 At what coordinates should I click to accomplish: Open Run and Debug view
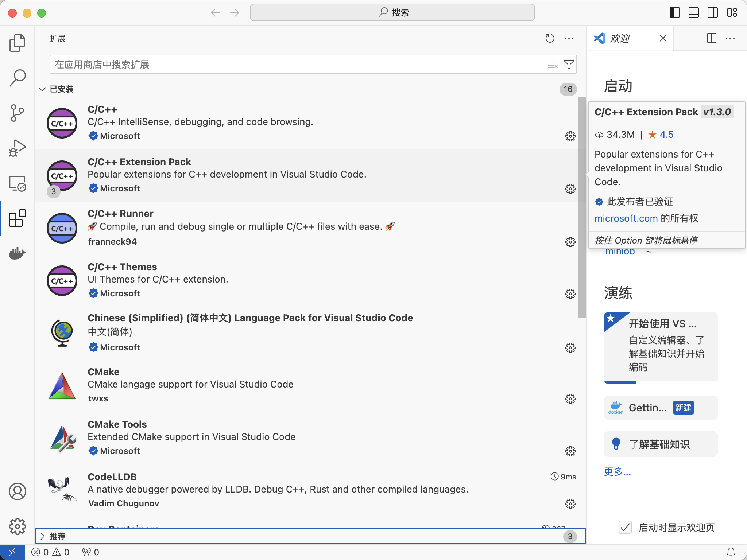pos(17,148)
